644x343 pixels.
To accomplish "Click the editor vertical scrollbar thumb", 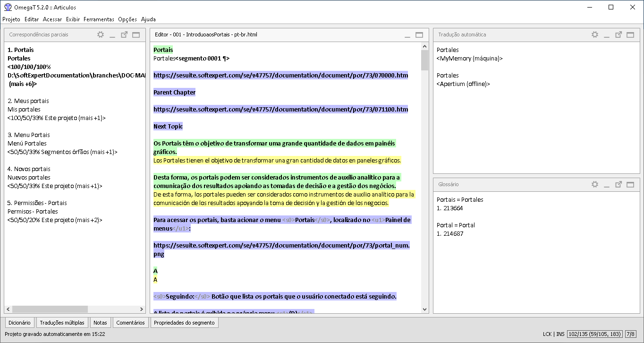I will pos(424,60).
